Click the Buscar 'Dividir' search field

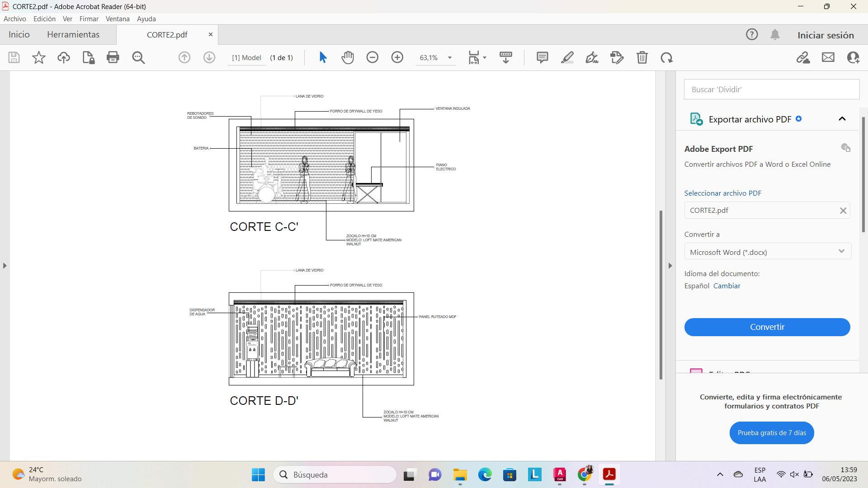click(771, 89)
